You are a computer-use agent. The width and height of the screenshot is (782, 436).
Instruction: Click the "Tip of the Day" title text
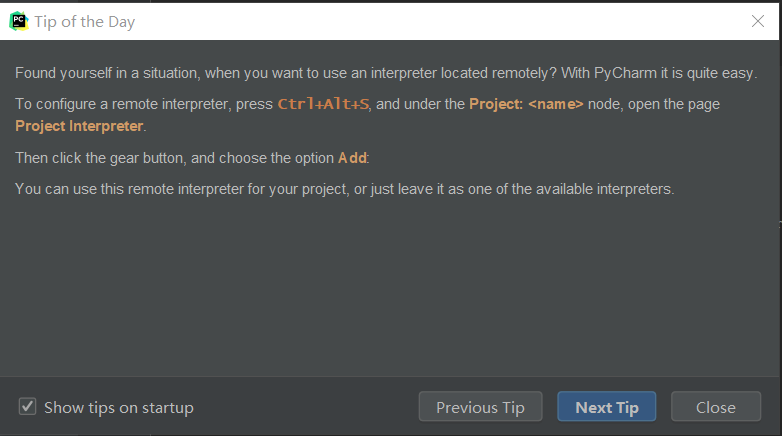click(85, 21)
